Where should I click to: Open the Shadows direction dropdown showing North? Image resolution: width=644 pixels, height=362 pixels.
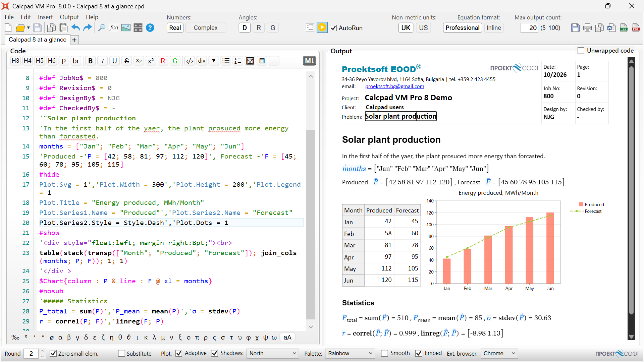coord(273,353)
